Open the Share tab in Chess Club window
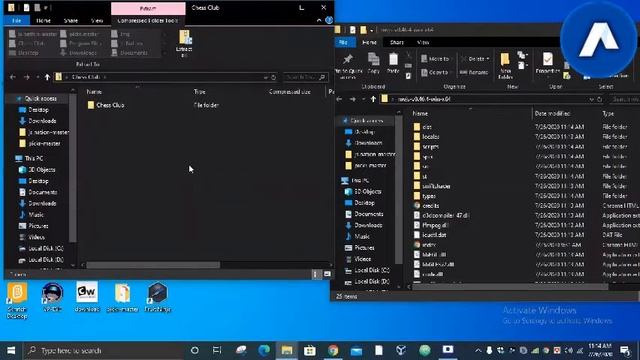 [x=71, y=20]
